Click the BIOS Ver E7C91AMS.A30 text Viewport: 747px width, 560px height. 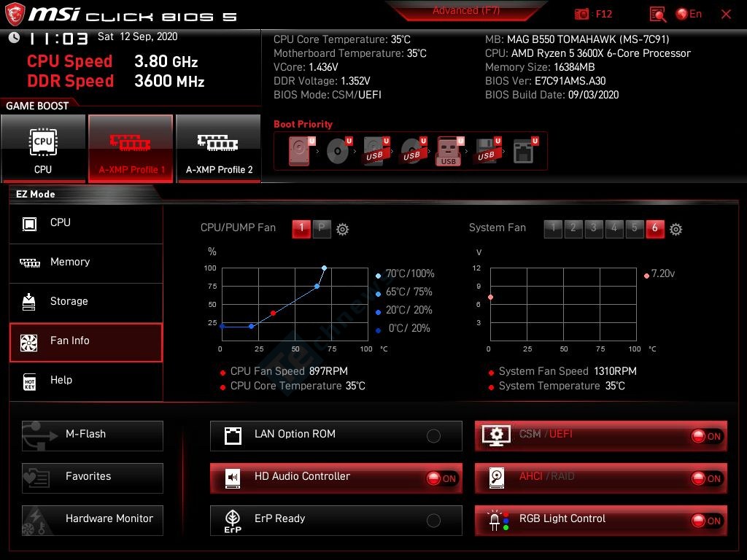point(545,81)
